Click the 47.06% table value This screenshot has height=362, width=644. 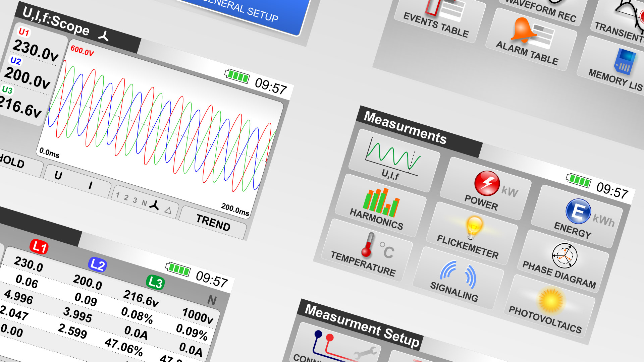click(124, 347)
